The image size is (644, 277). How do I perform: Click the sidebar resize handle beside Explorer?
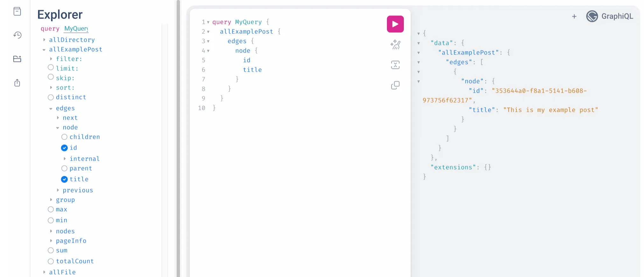(178, 138)
